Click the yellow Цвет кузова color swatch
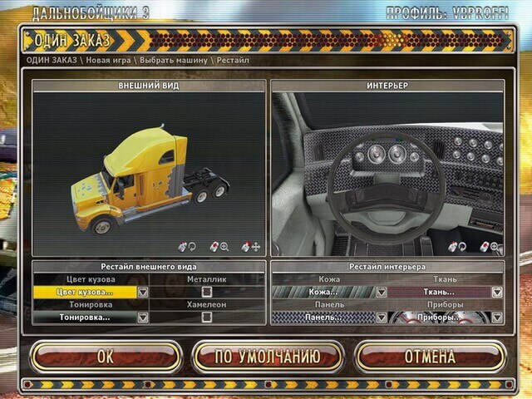 [84, 293]
